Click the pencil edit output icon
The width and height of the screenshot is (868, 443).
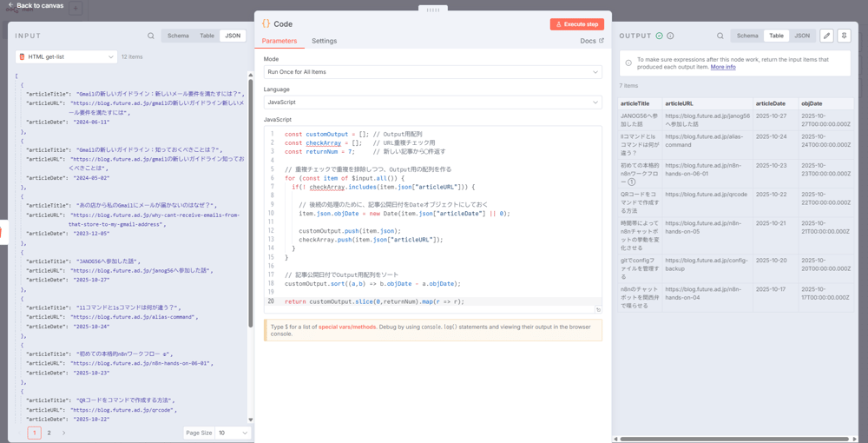coord(826,36)
